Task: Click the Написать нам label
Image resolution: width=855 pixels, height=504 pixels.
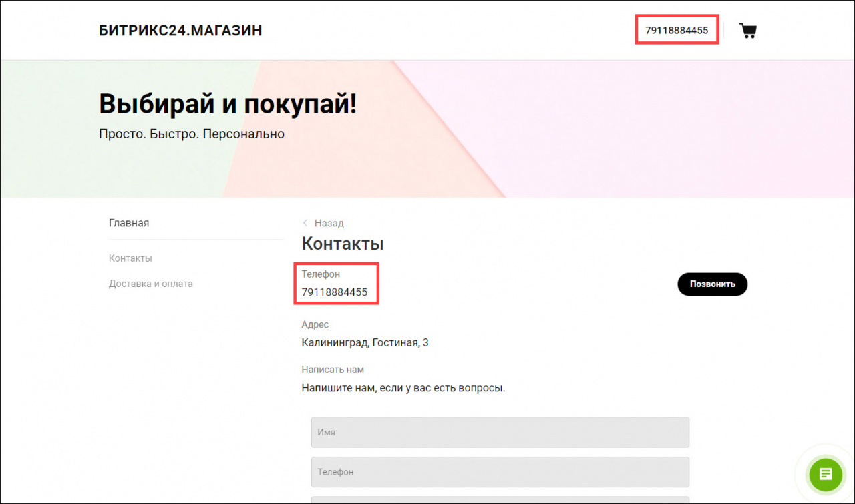Action: (333, 369)
